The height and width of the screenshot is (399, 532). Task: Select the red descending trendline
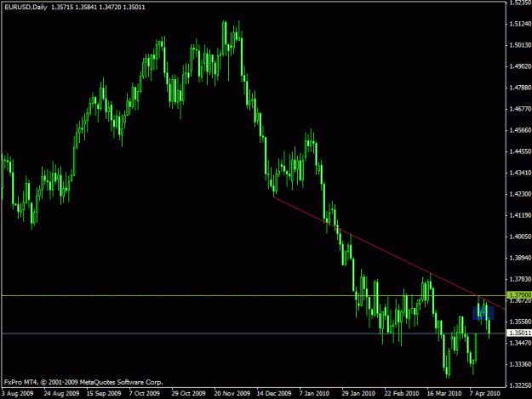click(390, 254)
